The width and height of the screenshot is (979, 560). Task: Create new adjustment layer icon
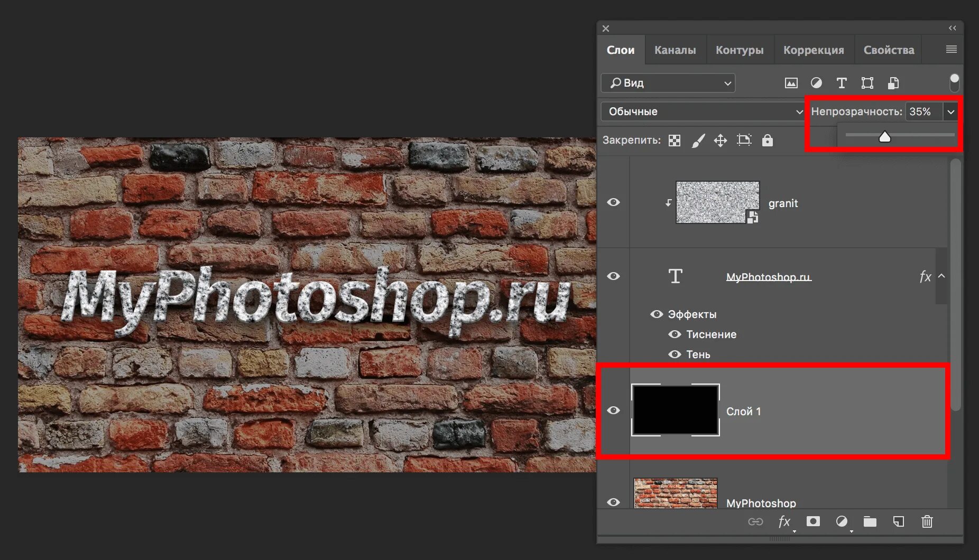(842, 521)
